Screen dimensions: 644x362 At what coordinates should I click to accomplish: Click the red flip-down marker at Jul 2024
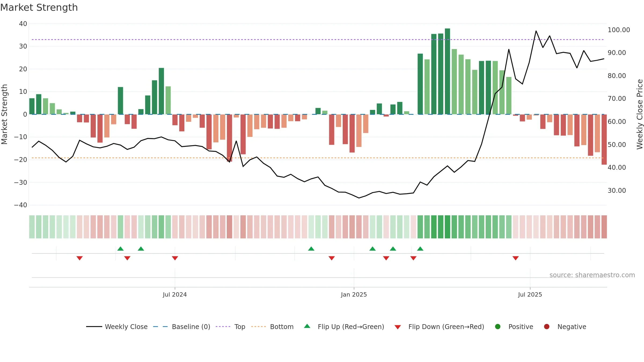coord(175,258)
